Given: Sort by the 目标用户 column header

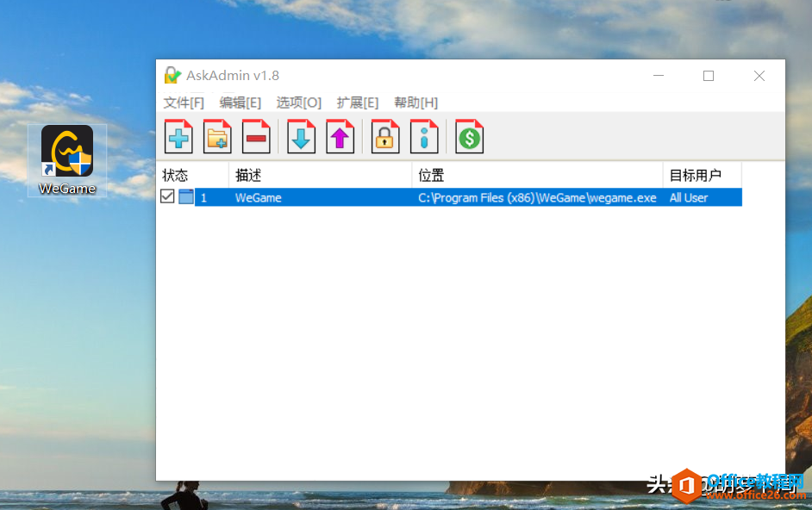Looking at the screenshot, I should pyautogui.click(x=703, y=175).
